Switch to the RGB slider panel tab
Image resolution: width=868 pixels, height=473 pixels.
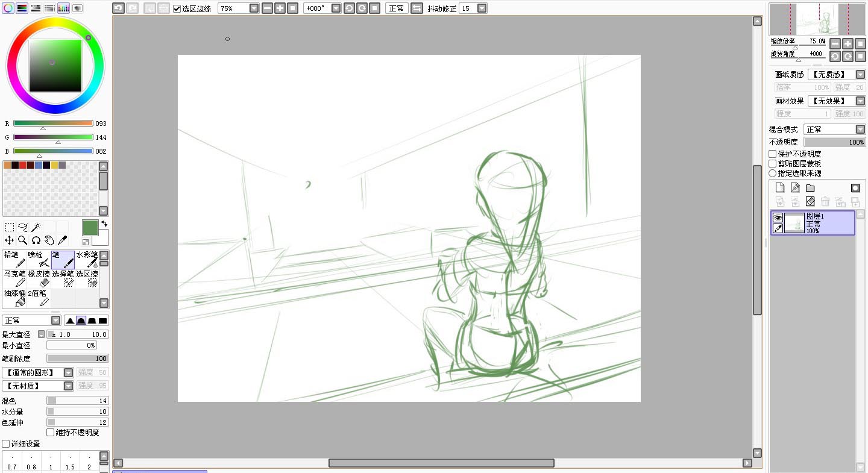coord(22,8)
